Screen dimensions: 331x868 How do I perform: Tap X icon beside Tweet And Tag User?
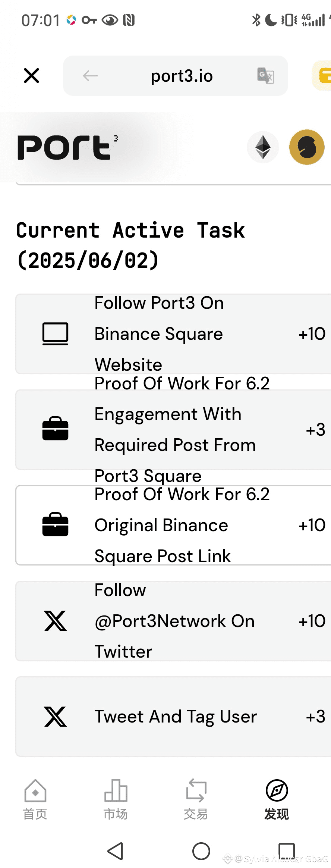click(55, 717)
